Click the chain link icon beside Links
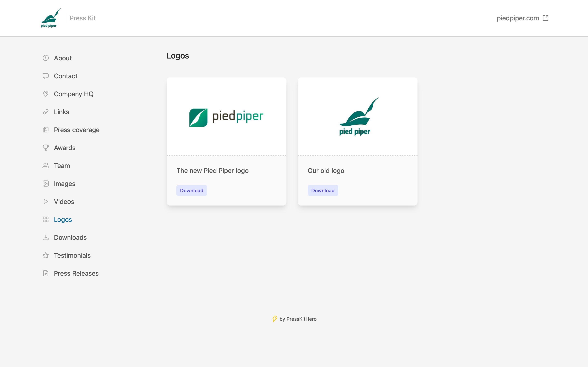This screenshot has height=367, width=588. pyautogui.click(x=46, y=112)
